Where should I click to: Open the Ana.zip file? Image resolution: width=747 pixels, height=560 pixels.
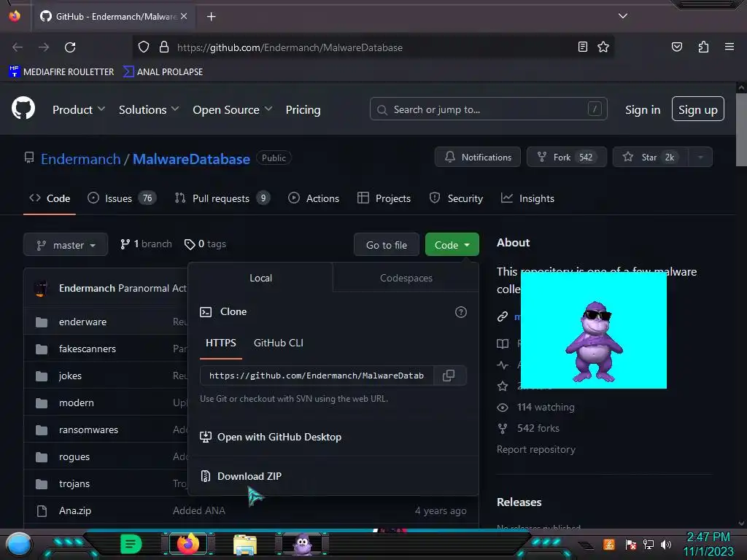point(75,510)
